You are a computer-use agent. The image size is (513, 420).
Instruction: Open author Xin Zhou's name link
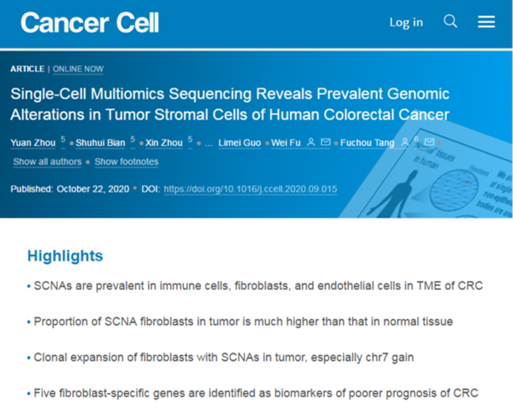(x=164, y=143)
